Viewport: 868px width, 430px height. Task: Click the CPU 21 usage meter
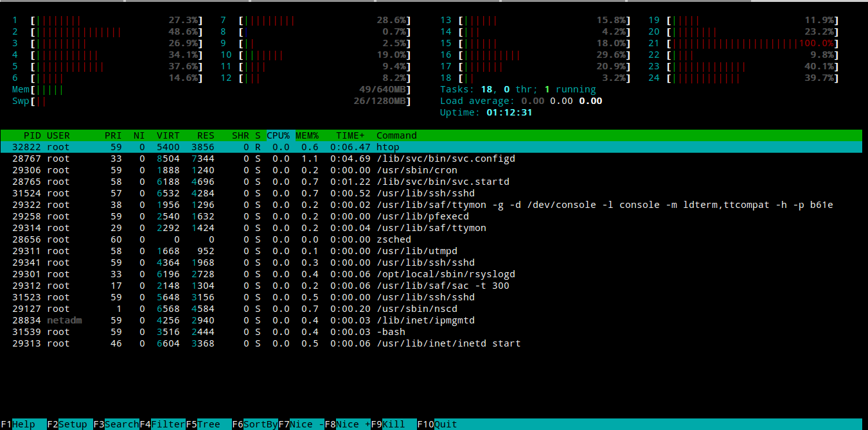pos(753,43)
